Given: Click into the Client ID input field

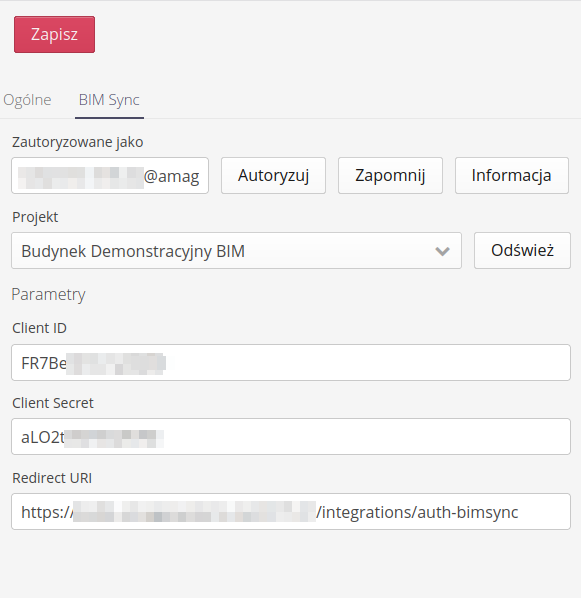Looking at the screenshot, I should tap(291, 362).
